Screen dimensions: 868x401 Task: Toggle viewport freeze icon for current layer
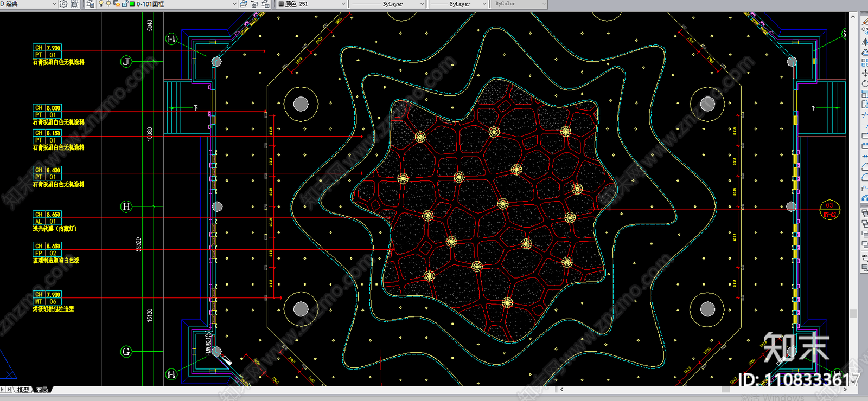[116, 4]
